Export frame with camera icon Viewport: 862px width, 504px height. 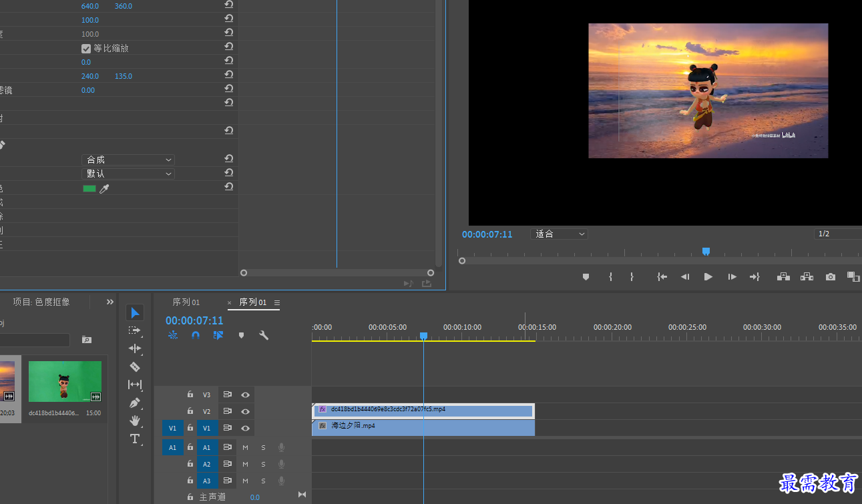click(x=831, y=276)
